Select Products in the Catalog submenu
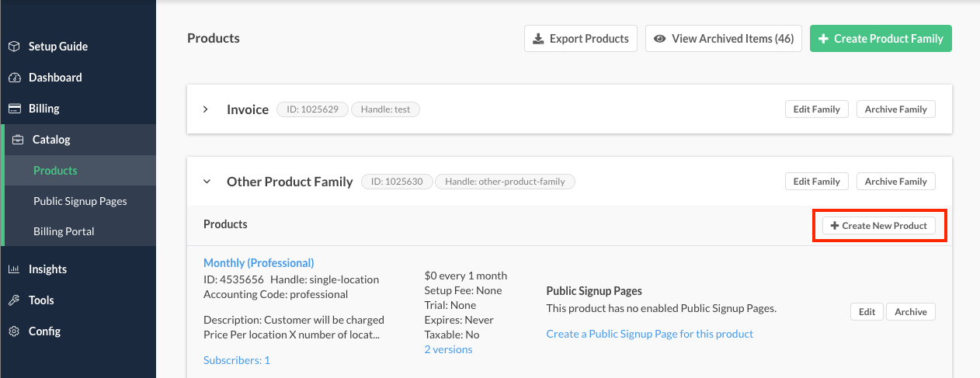The image size is (980, 378). click(55, 171)
